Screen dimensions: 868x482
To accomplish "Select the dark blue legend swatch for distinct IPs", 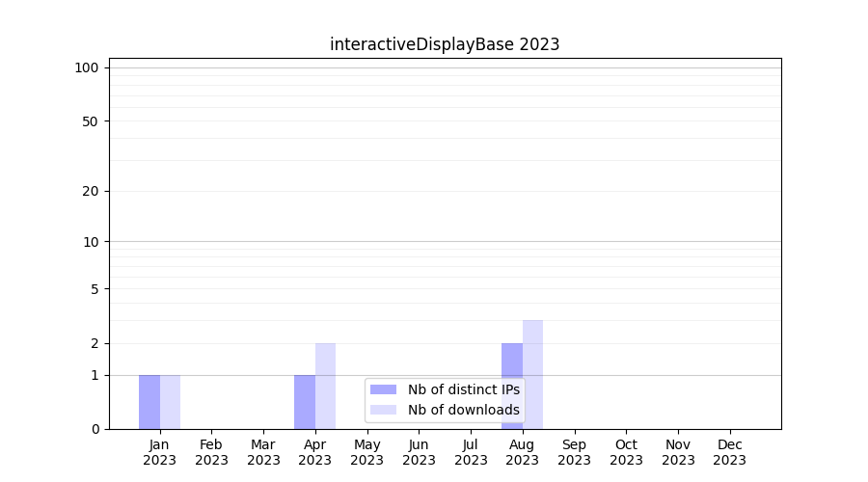I will (383, 389).
